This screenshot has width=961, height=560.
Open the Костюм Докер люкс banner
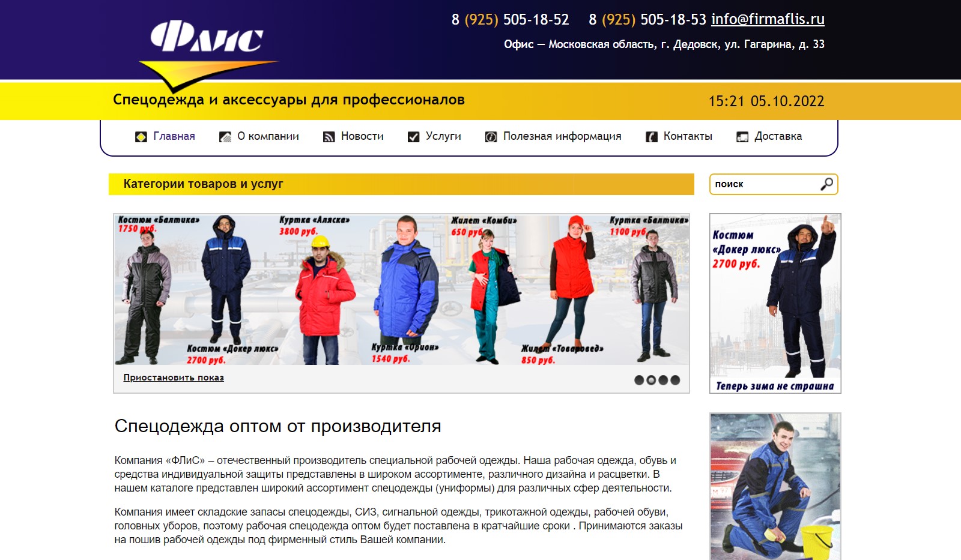pos(775,303)
